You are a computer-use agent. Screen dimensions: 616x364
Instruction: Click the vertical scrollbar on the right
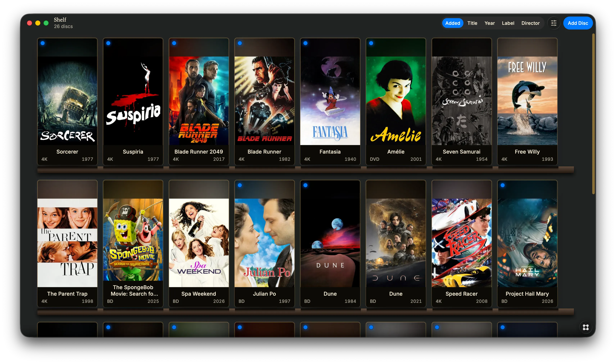tap(593, 114)
